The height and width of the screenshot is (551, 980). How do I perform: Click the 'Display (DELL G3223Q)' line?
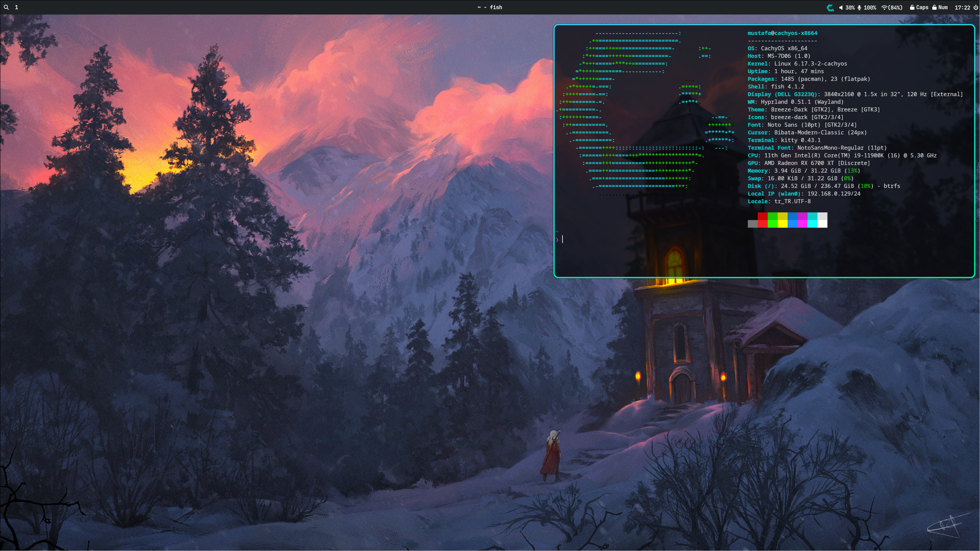[855, 94]
